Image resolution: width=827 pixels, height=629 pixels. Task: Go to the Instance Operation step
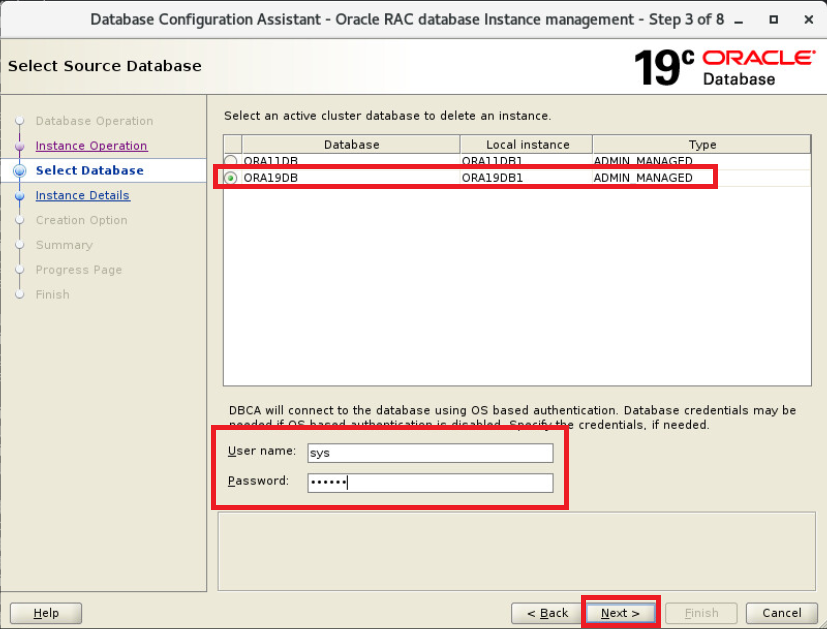pyautogui.click(x=91, y=146)
